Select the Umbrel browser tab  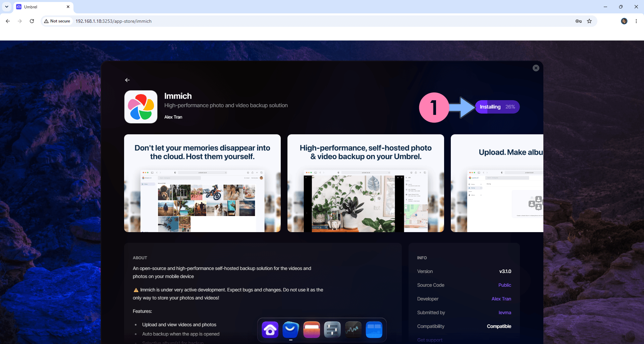point(43,7)
